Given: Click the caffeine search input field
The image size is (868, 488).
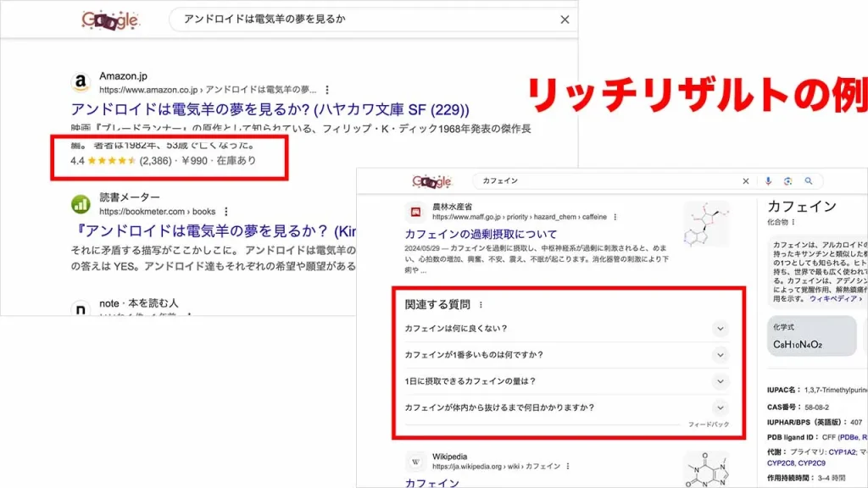Looking at the screenshot, I should point(606,181).
